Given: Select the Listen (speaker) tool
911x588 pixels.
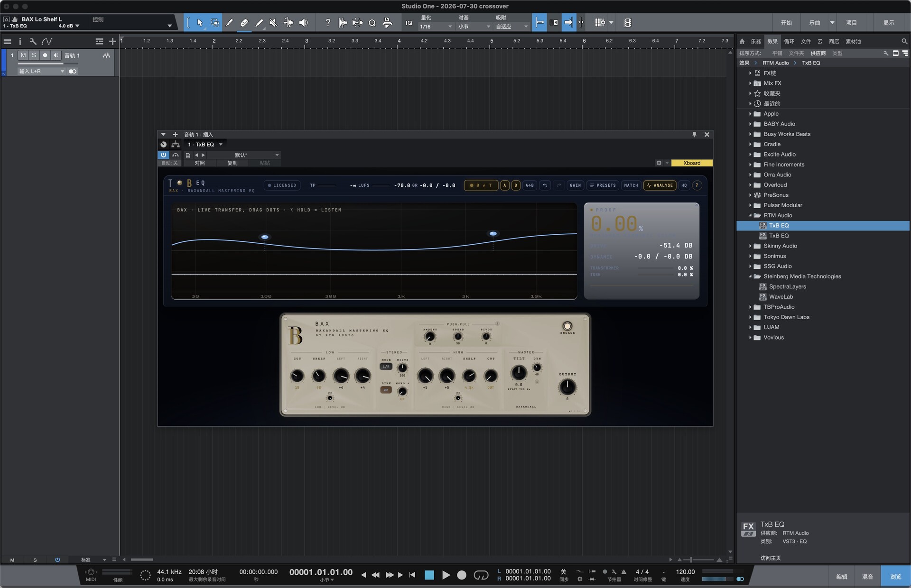Looking at the screenshot, I should 304,22.
